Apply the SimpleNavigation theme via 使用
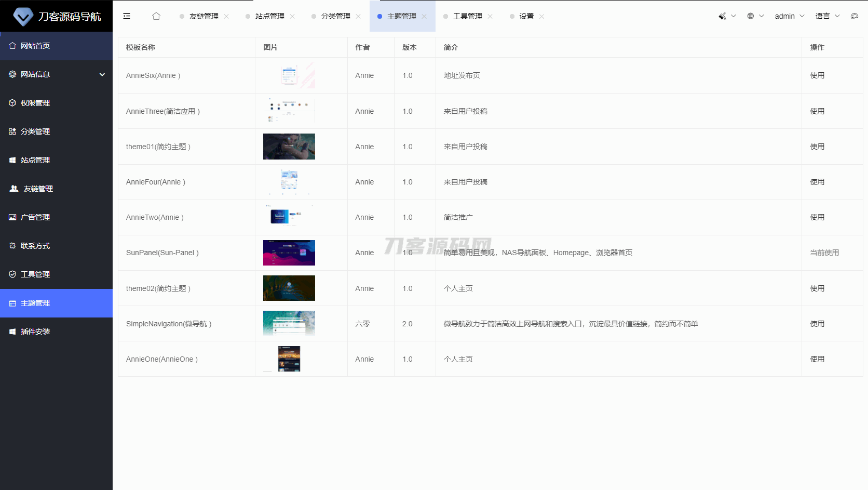Screen dimensions: 868x490 click(817, 324)
